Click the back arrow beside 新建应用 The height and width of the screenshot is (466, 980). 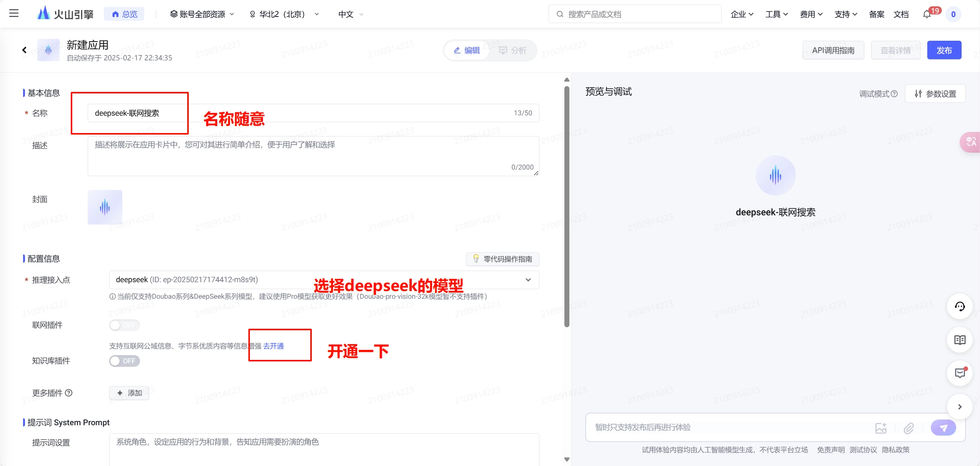(x=24, y=50)
